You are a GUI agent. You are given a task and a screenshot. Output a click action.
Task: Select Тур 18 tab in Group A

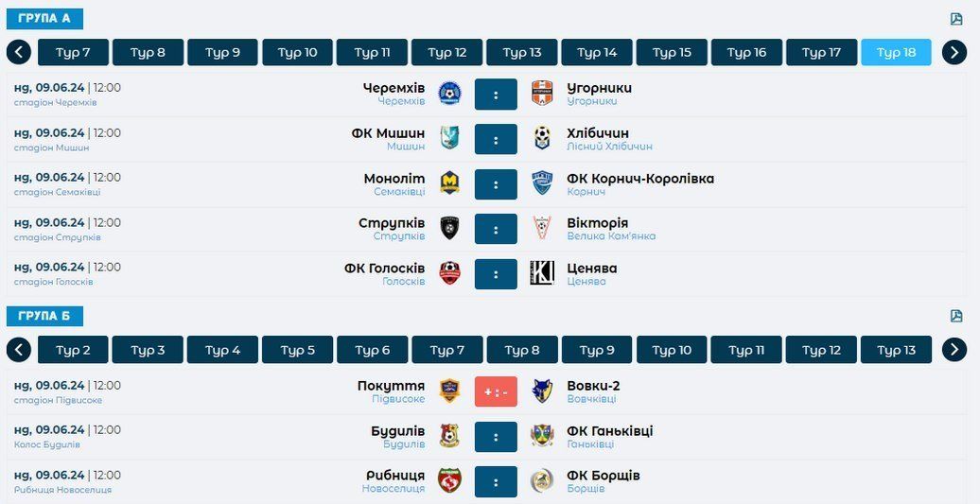[x=896, y=52]
